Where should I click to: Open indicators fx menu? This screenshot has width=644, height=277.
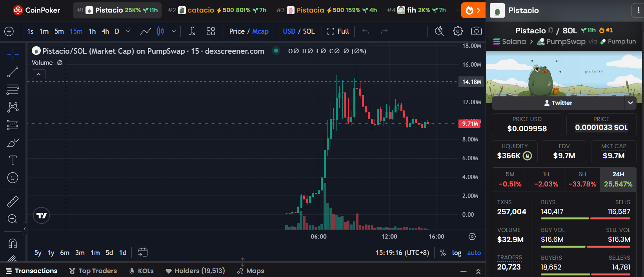(x=192, y=31)
